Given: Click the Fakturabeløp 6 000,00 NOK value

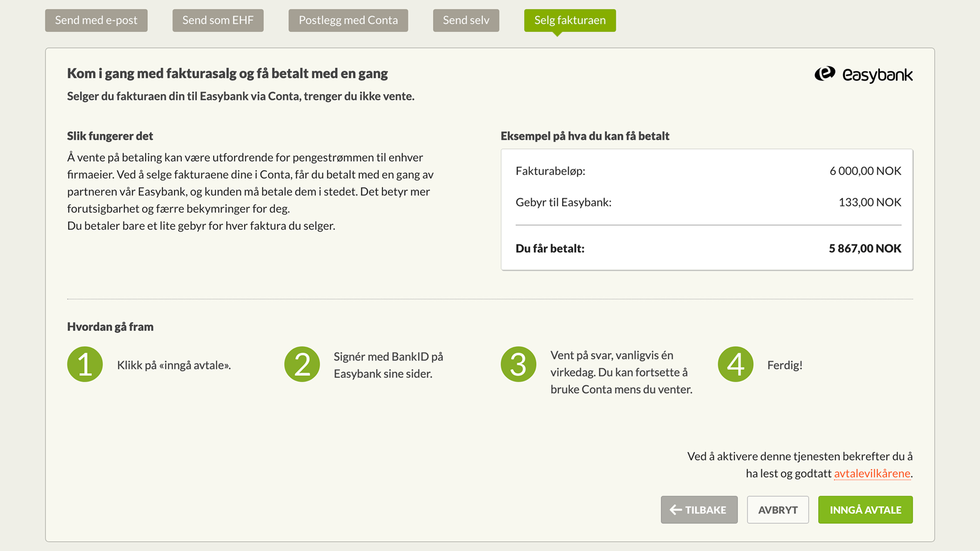Looking at the screenshot, I should (x=865, y=171).
